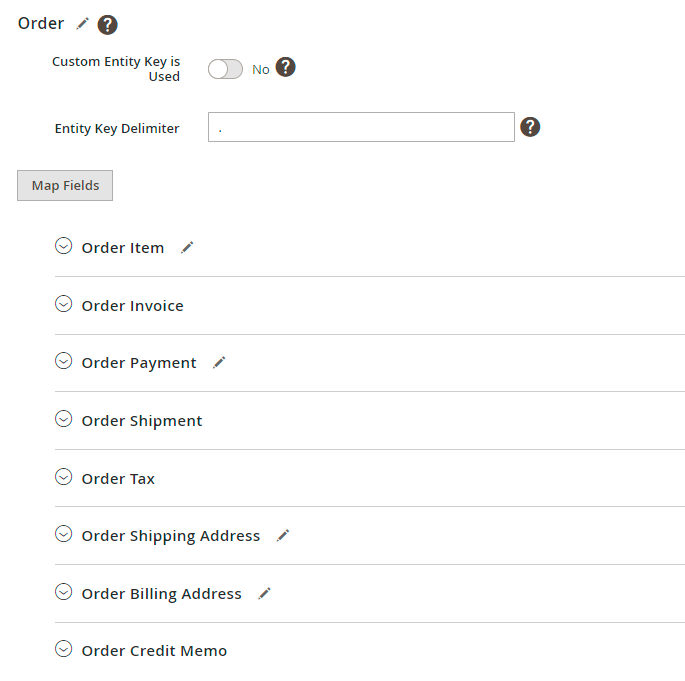The image size is (685, 681).
Task: Click edit pencil for Order Shipping Address
Action: [283, 535]
